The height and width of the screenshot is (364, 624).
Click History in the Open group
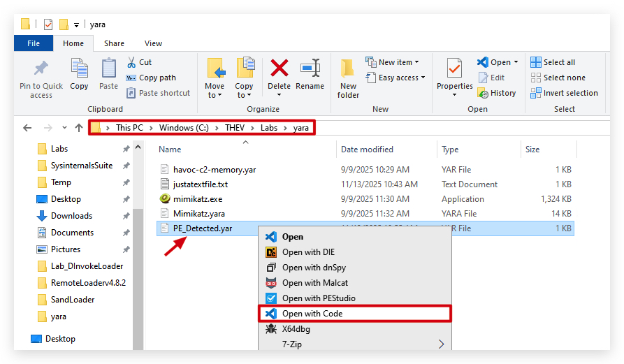pos(497,93)
